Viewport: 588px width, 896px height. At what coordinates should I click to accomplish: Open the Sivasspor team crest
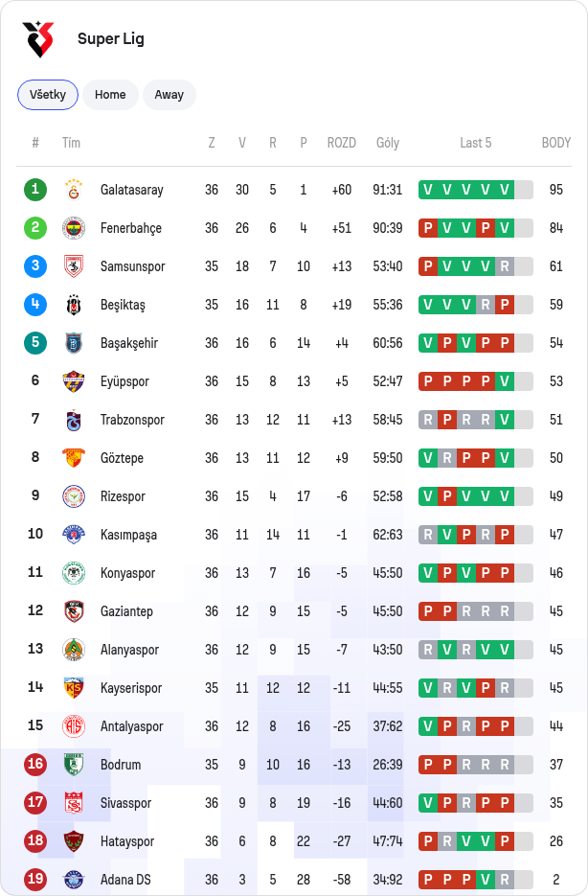[x=74, y=803]
